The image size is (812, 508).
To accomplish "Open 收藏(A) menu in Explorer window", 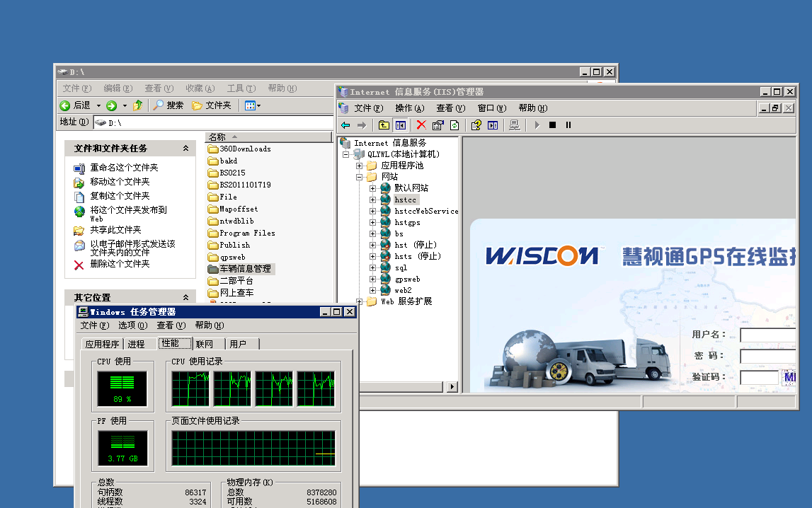I will pyautogui.click(x=200, y=88).
